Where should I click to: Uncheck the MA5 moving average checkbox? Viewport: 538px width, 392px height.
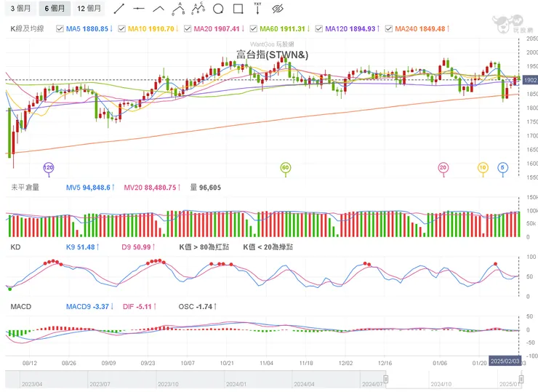(60, 29)
